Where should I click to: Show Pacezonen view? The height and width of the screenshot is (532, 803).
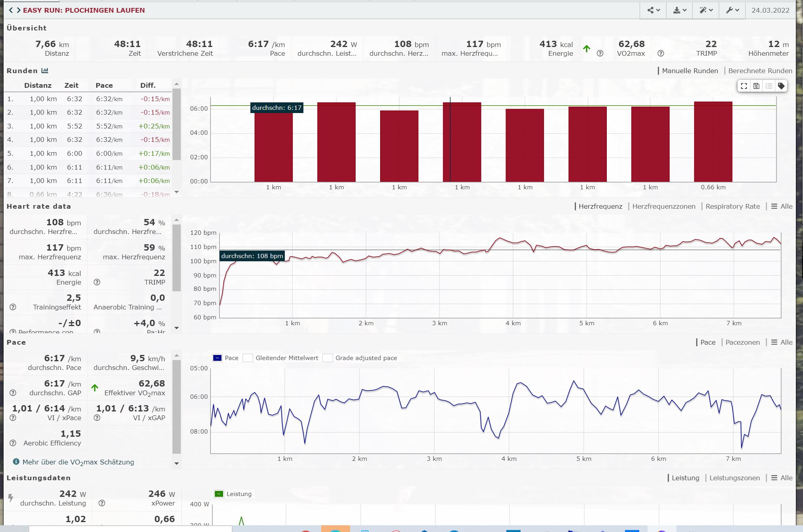coord(742,342)
